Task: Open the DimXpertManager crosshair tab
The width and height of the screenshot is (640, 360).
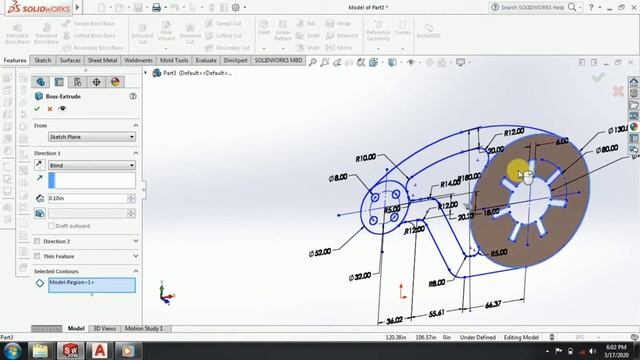Action: click(96, 82)
